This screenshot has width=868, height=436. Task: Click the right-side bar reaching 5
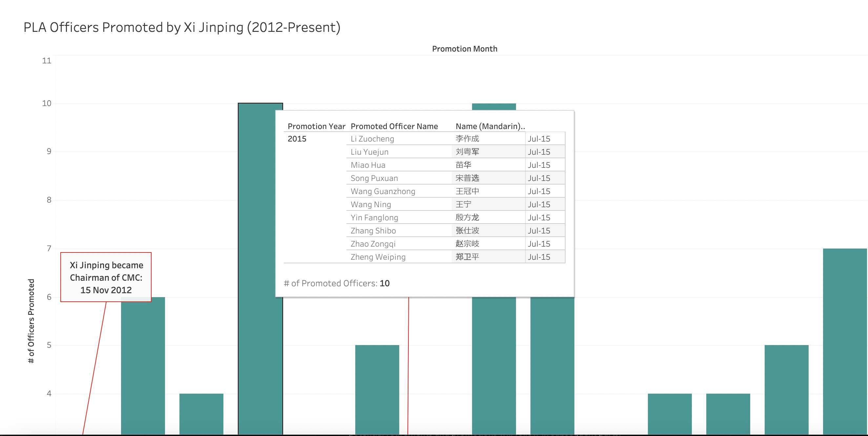coord(786,388)
